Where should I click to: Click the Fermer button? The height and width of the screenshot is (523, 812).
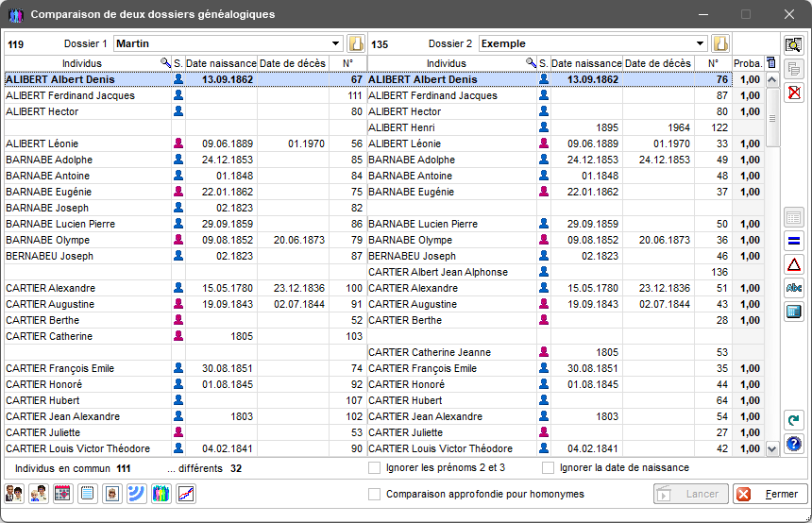[x=770, y=494]
